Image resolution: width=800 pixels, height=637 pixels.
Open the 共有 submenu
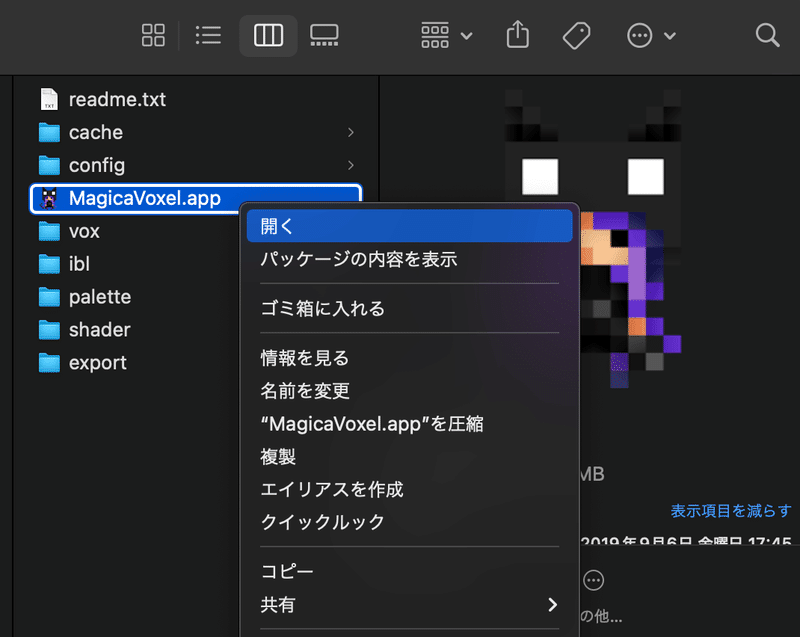click(x=409, y=605)
